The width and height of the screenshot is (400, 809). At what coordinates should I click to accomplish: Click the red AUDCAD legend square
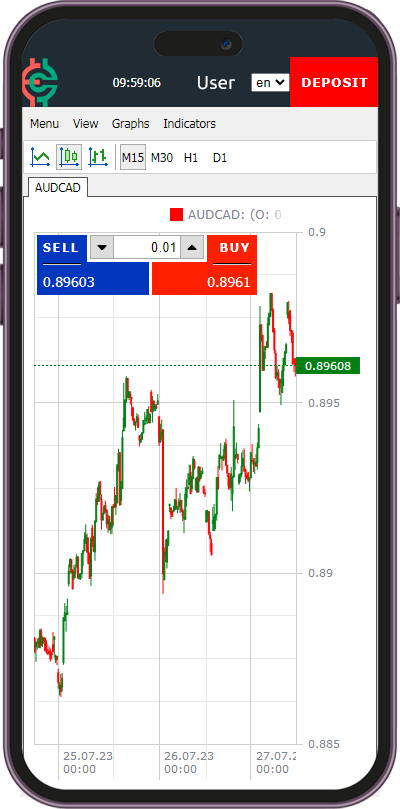[x=177, y=215]
